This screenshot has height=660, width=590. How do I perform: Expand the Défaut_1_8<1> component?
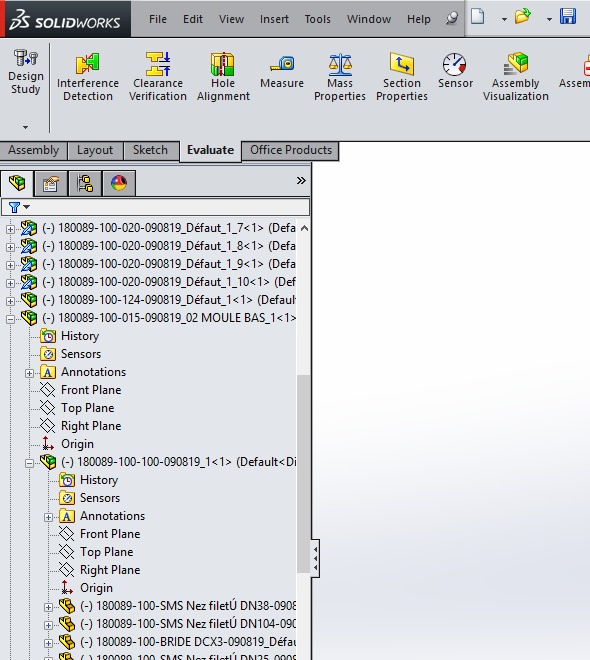(x=10, y=247)
